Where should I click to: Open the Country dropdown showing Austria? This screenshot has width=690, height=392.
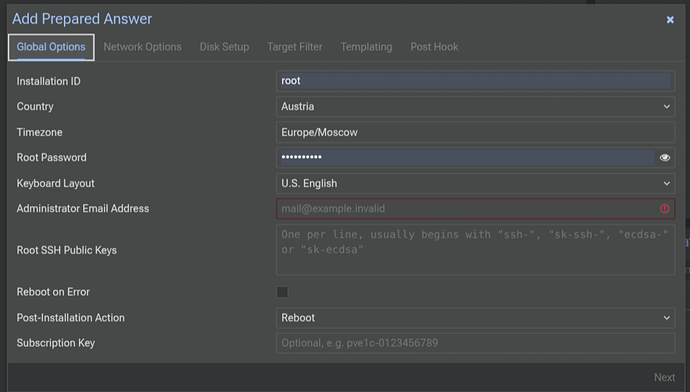[x=475, y=106]
